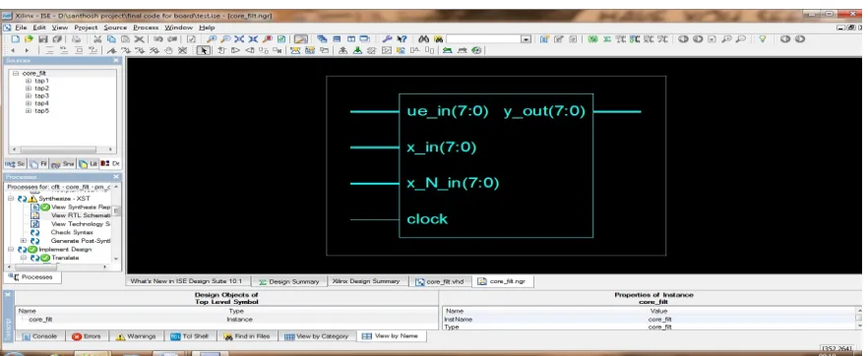Click the yellow lightbulb tips icon
868x356 pixels.
click(x=763, y=39)
